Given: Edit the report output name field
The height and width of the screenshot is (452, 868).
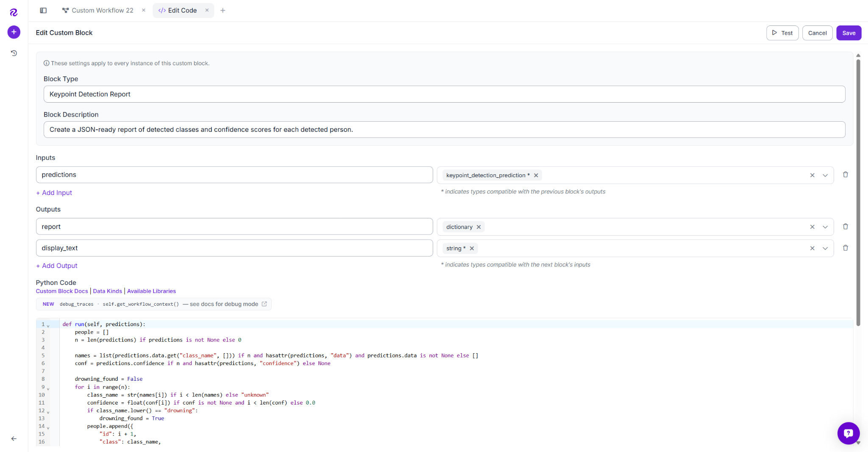Looking at the screenshot, I should click(234, 226).
